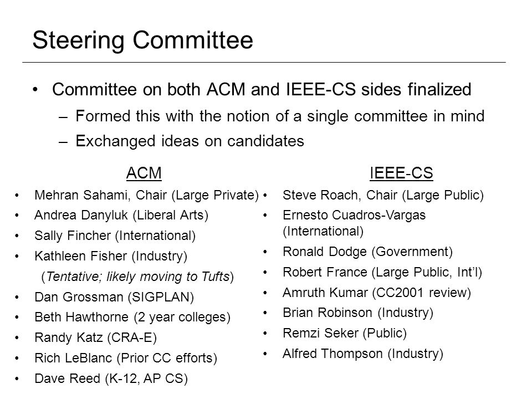Screen dimensions: 532x399
Task: Click Beth Hawthorne (2 year colleges)
Action: [x=132, y=317]
